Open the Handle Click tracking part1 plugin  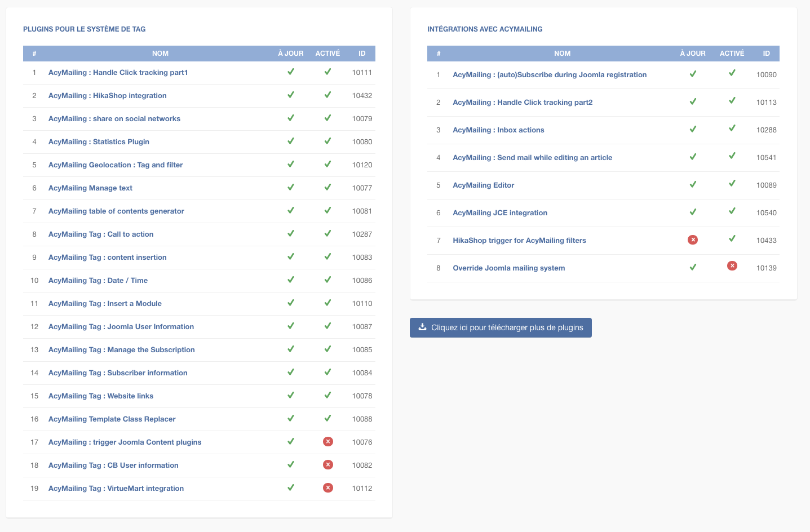[x=118, y=73]
